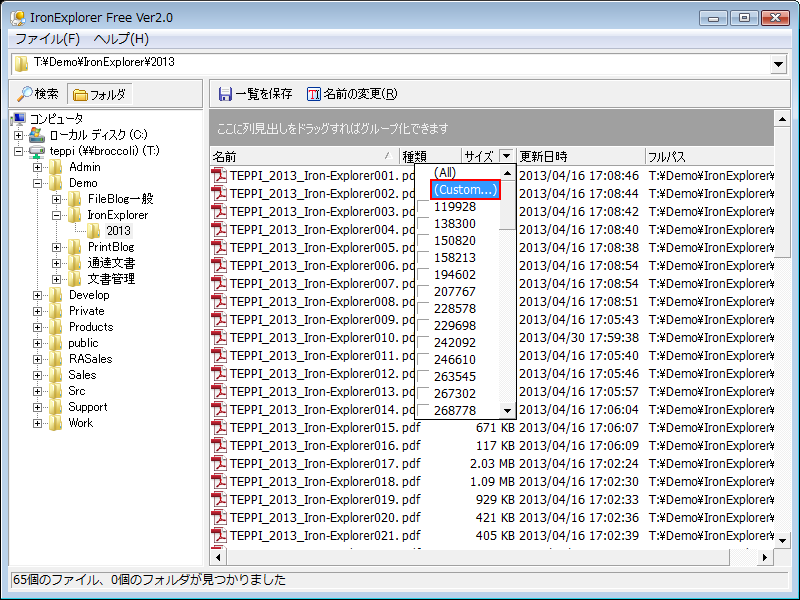800x600 pixels.
Task: Check the 263545 size filter checkbox
Action: pyautogui.click(x=423, y=377)
